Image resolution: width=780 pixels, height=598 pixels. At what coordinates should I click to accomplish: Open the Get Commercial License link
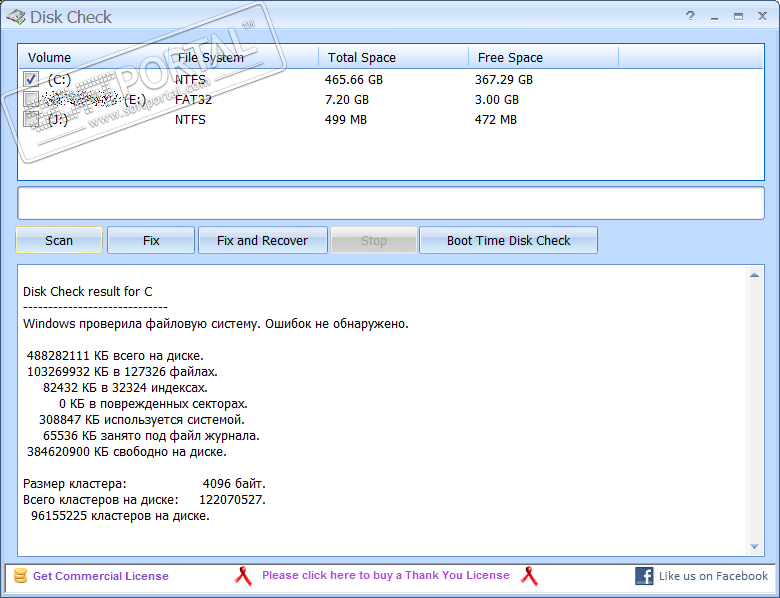[x=100, y=576]
